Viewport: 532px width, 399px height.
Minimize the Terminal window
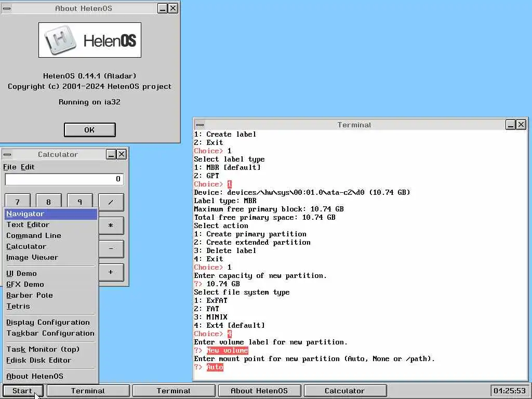tap(511, 125)
